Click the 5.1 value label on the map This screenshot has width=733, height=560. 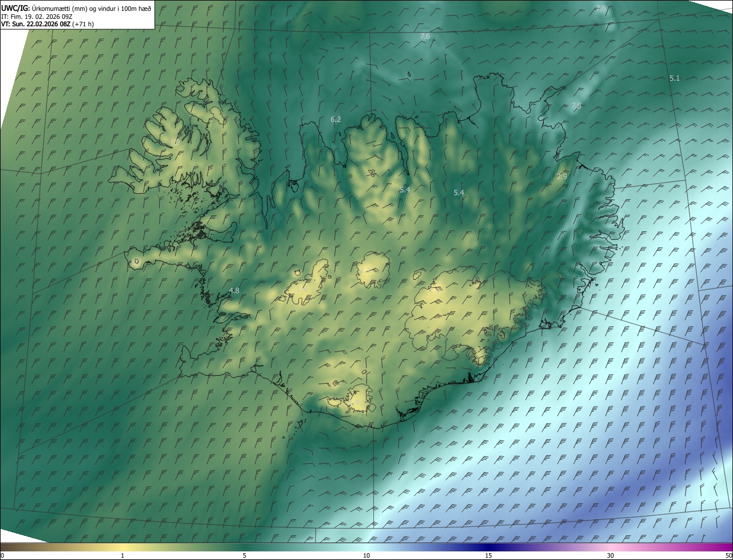tap(675, 78)
